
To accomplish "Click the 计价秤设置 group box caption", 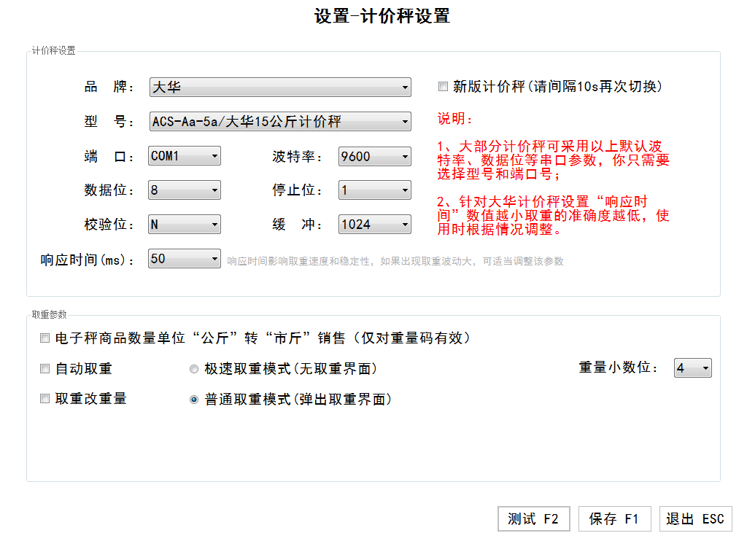I will tap(53, 50).
